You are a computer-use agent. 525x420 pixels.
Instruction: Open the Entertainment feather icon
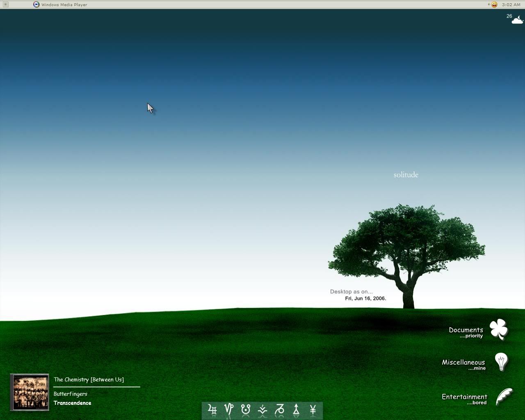click(x=504, y=397)
